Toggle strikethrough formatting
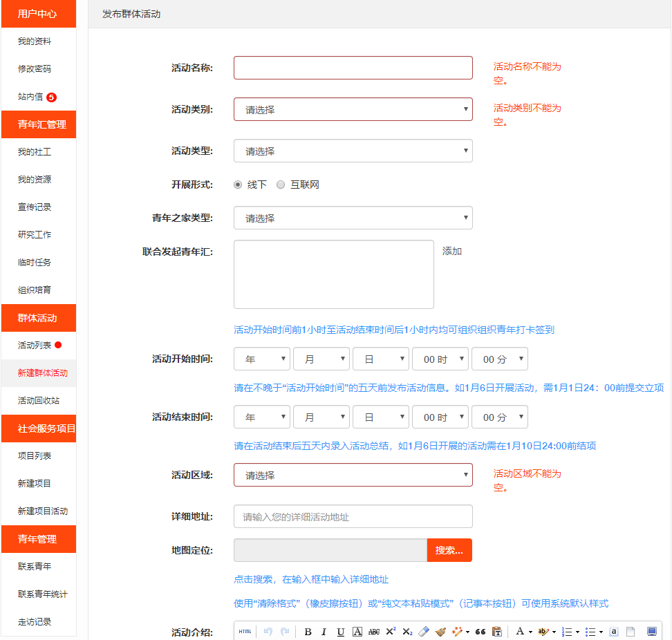This screenshot has height=640, width=672. (374, 632)
